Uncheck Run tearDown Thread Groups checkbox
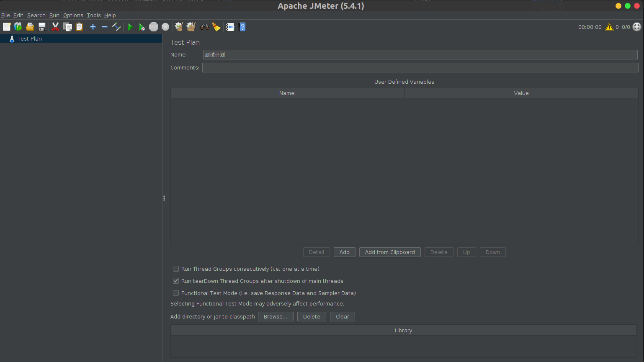This screenshot has height=362, width=644. [x=176, y=281]
